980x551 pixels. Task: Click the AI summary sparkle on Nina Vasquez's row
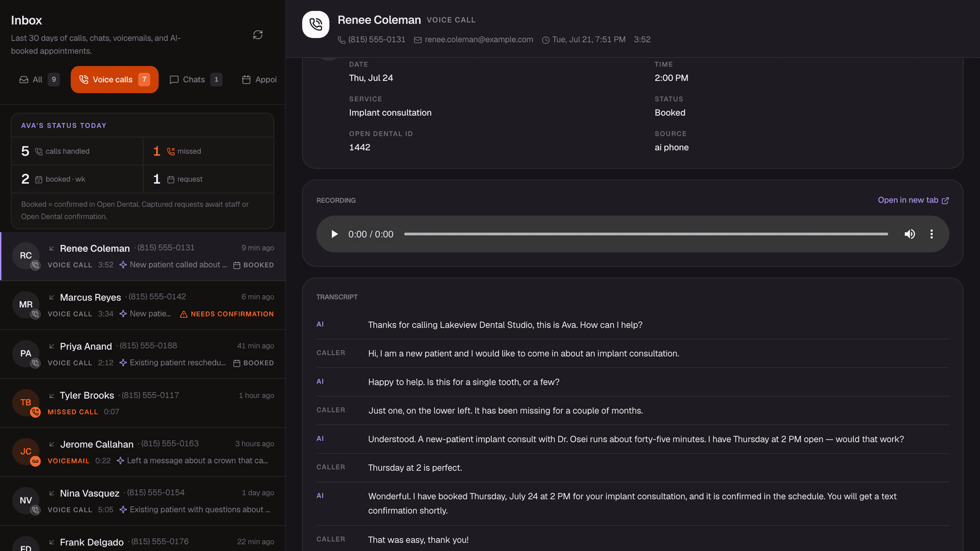click(x=123, y=510)
